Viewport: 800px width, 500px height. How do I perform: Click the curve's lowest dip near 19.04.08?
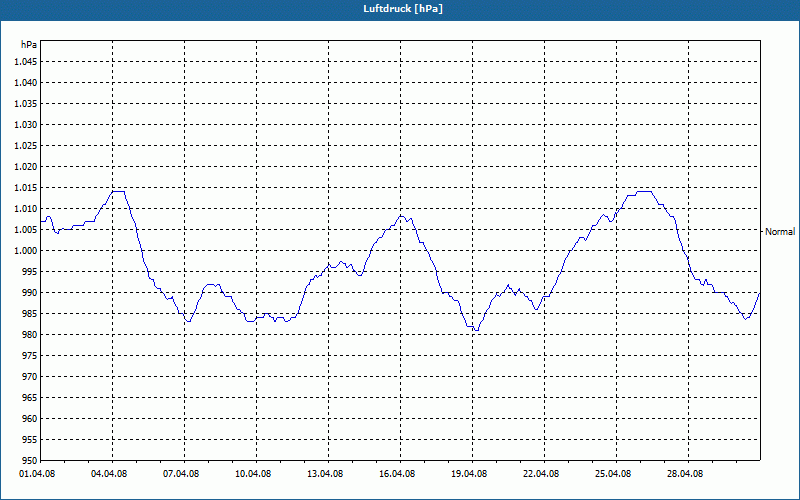476,330
